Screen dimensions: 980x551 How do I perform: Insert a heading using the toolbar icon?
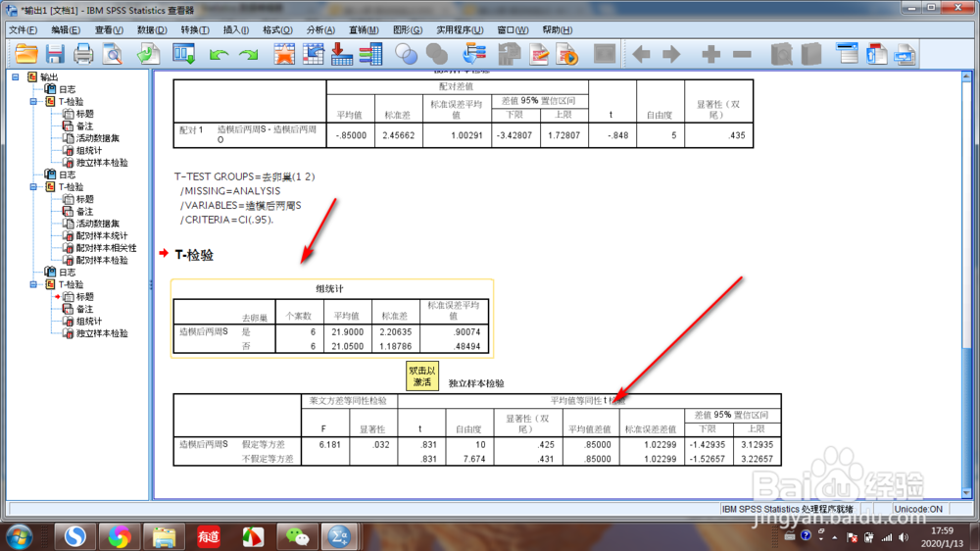[x=847, y=54]
